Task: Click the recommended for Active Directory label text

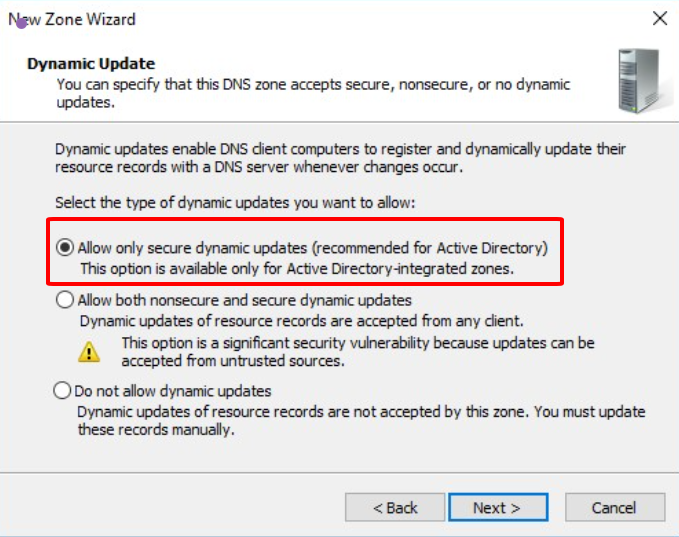Action: 312,247
